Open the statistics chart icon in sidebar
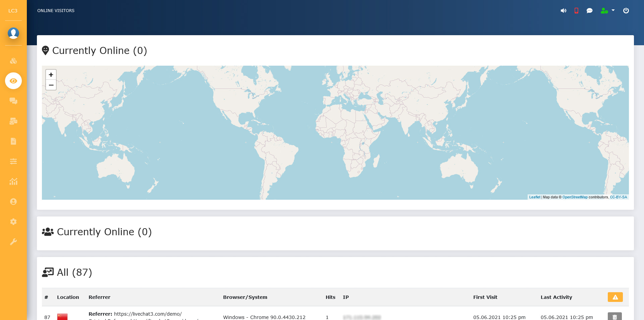The width and height of the screenshot is (644, 320). [x=13, y=181]
